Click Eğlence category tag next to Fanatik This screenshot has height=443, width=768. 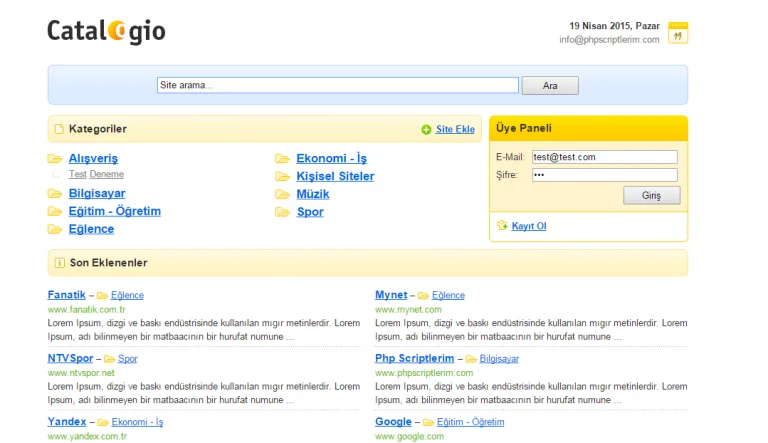click(127, 295)
